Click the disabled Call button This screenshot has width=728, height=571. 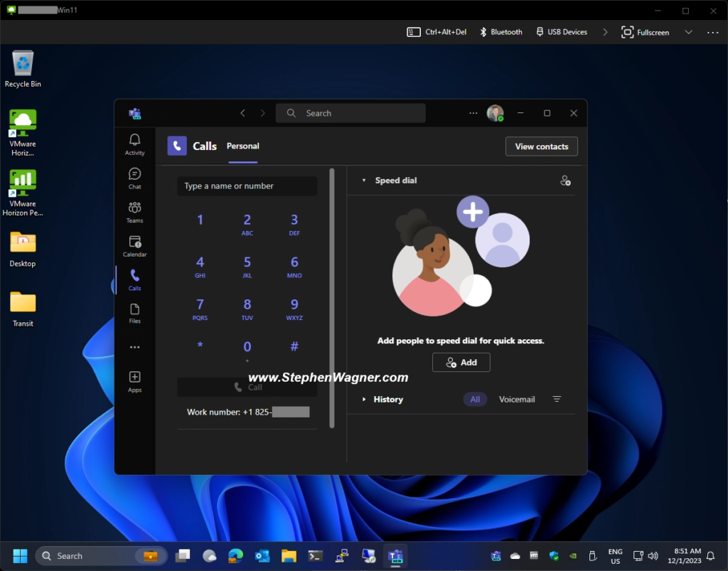pyautogui.click(x=247, y=387)
